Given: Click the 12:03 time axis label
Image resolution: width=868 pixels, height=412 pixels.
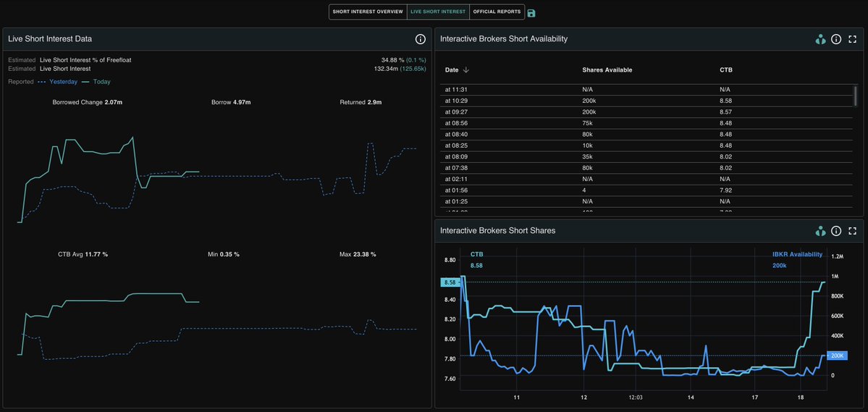Looking at the screenshot, I should click(x=636, y=398).
